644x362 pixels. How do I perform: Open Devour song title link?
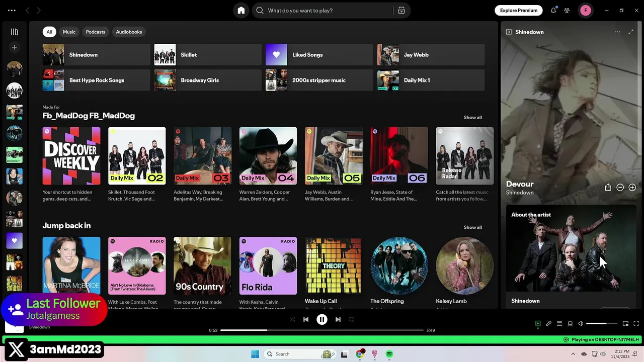520,184
